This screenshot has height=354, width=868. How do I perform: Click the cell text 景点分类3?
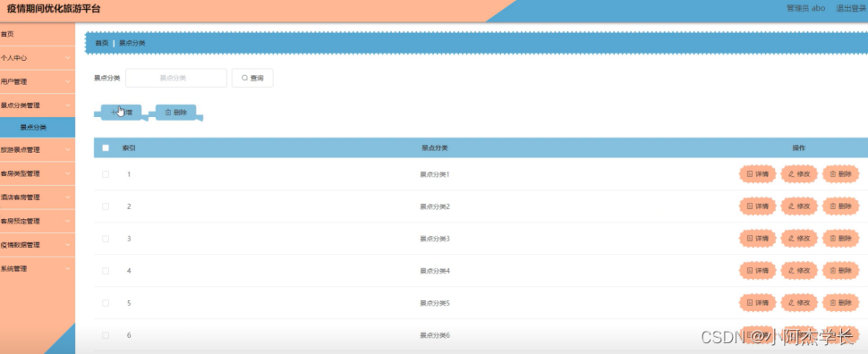[435, 239]
